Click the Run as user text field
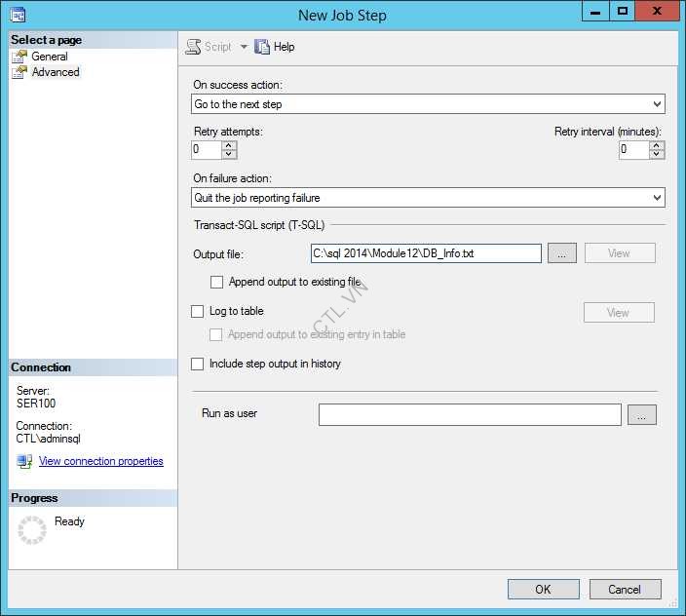 click(x=470, y=415)
